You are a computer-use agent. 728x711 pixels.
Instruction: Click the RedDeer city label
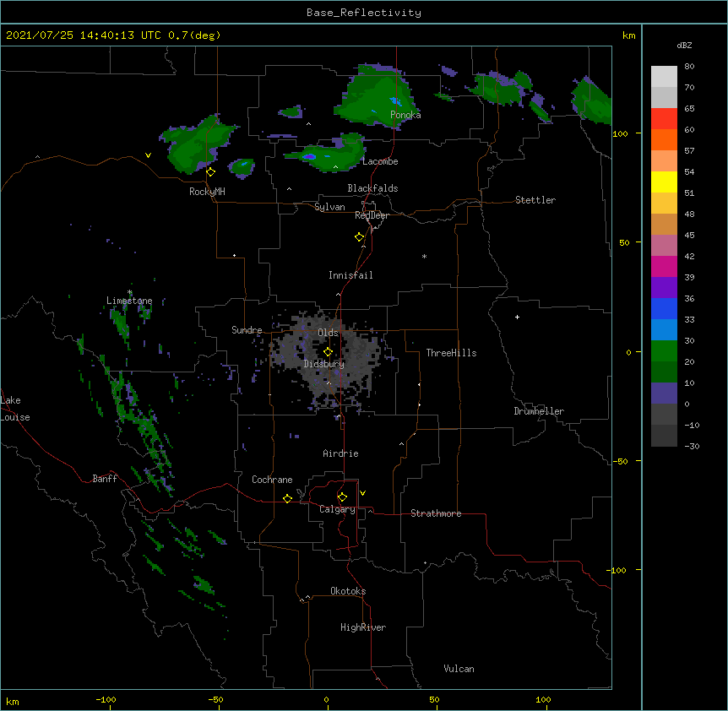coord(372,215)
